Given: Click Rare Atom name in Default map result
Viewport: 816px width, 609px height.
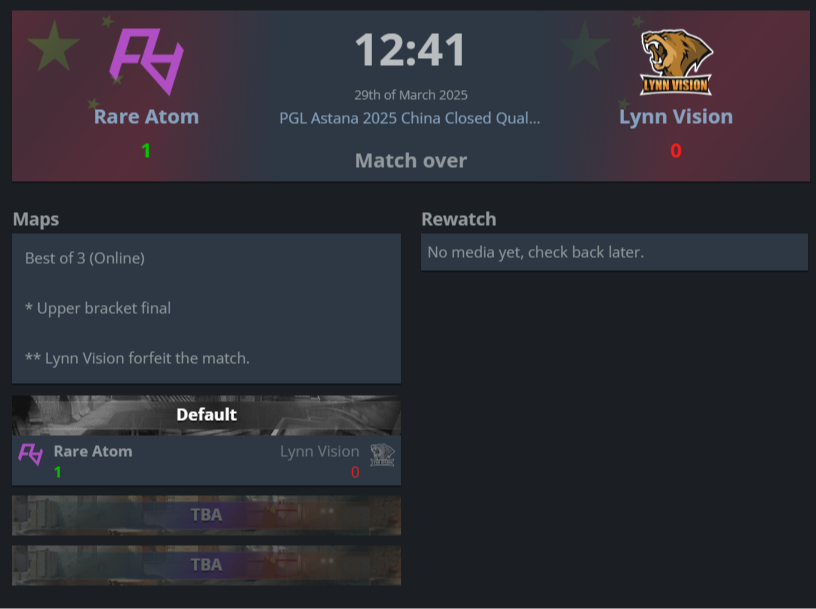Looking at the screenshot, I should click(93, 451).
